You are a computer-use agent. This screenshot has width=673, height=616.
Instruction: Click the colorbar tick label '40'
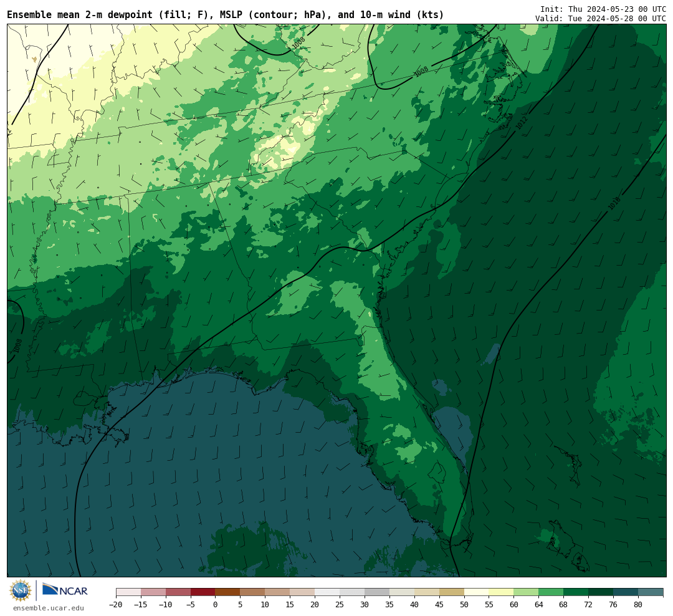(x=414, y=605)
